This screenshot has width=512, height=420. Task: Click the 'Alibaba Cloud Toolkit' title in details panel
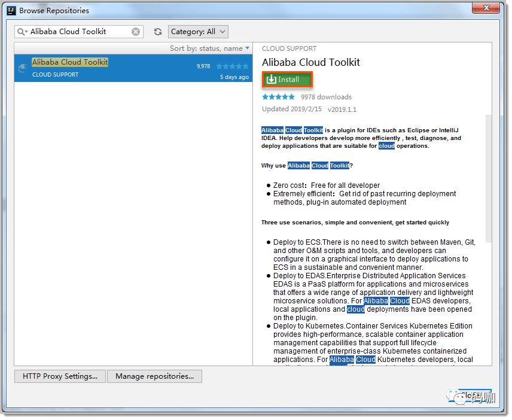pos(311,62)
